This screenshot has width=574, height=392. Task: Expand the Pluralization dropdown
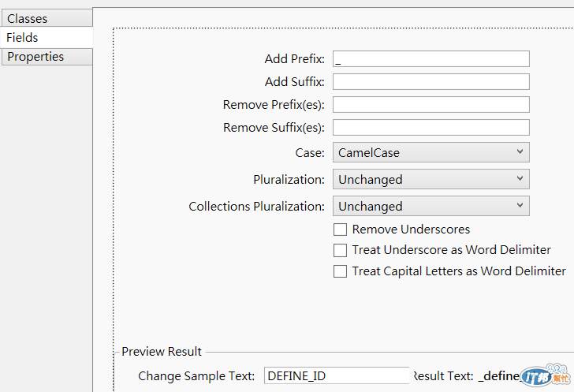pos(430,179)
